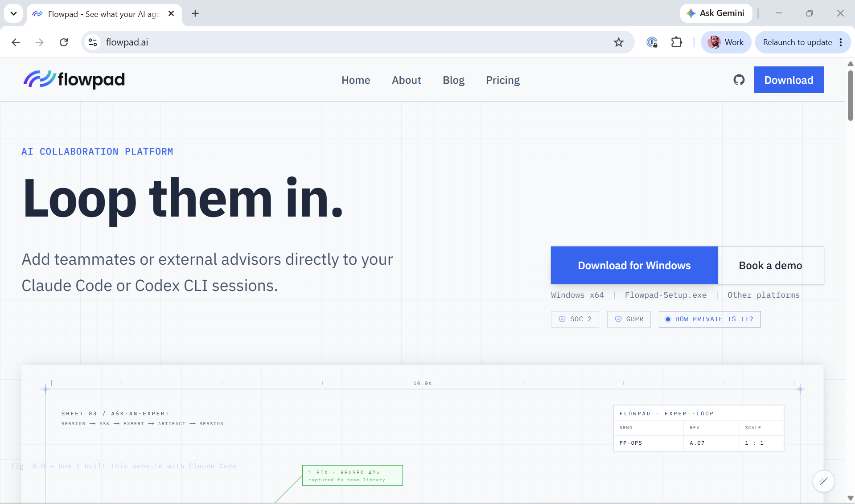Click the password manager extension icon
Image resolution: width=855 pixels, height=504 pixels.
coord(652,42)
